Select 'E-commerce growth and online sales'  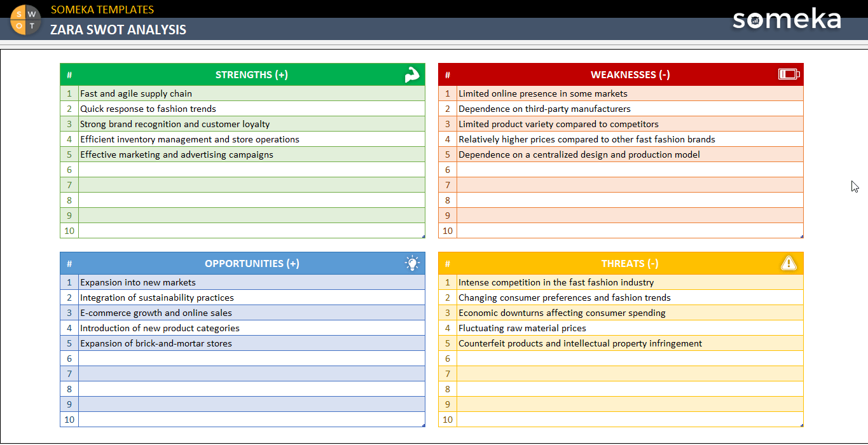click(252, 313)
